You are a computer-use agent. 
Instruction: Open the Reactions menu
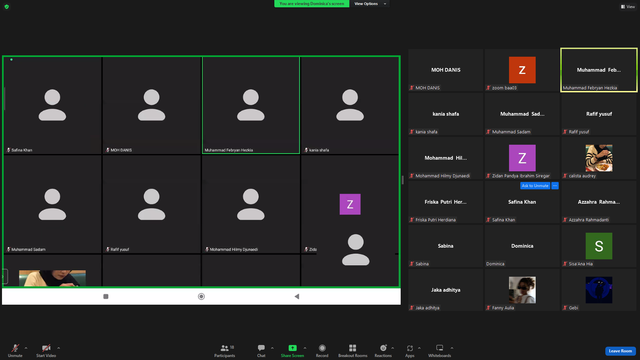tap(383, 350)
